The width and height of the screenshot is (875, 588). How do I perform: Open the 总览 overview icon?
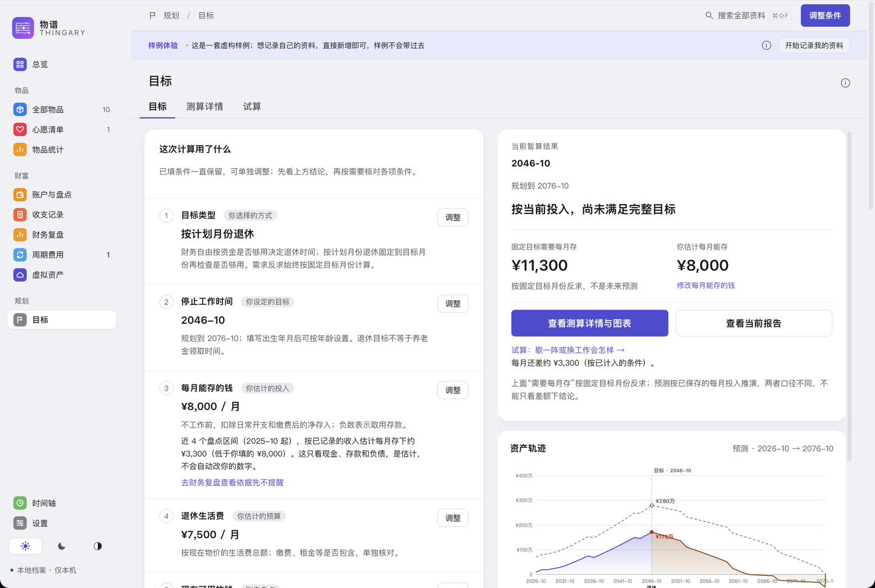pos(20,64)
